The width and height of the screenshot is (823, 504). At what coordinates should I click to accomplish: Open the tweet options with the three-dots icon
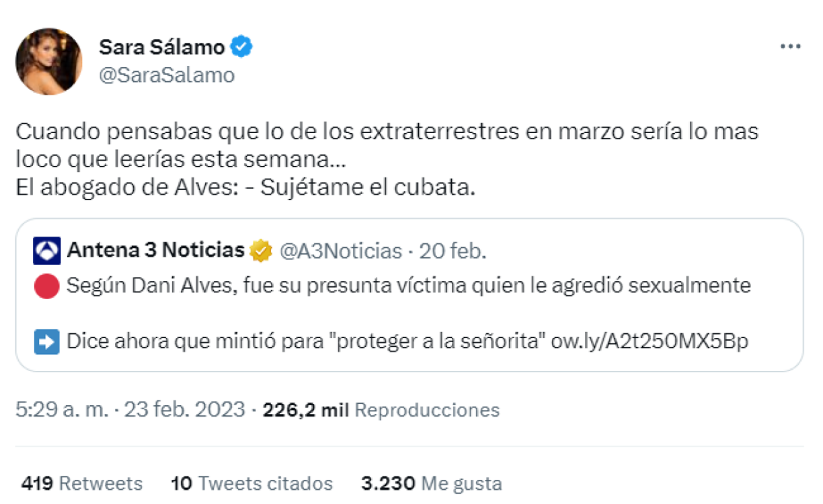coord(790,45)
